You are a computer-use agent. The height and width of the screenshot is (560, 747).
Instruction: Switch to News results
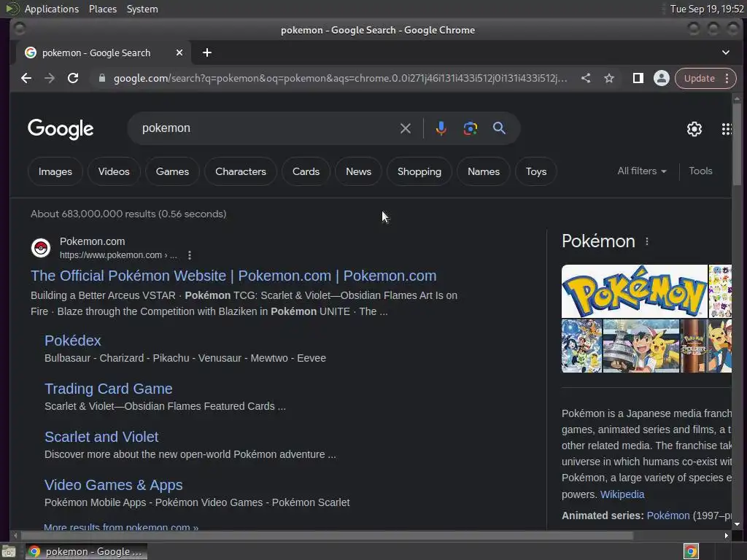click(358, 171)
